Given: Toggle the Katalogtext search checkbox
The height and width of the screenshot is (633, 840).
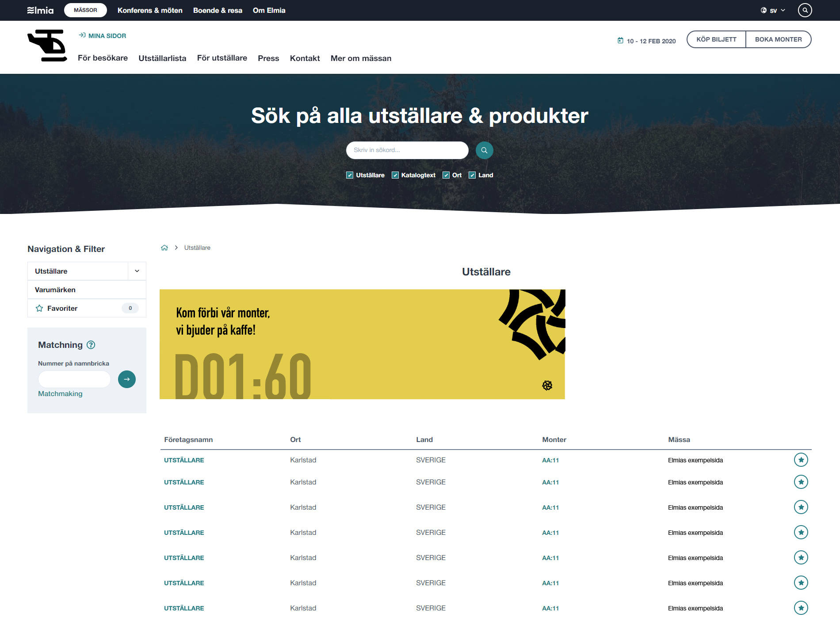Looking at the screenshot, I should [x=395, y=175].
